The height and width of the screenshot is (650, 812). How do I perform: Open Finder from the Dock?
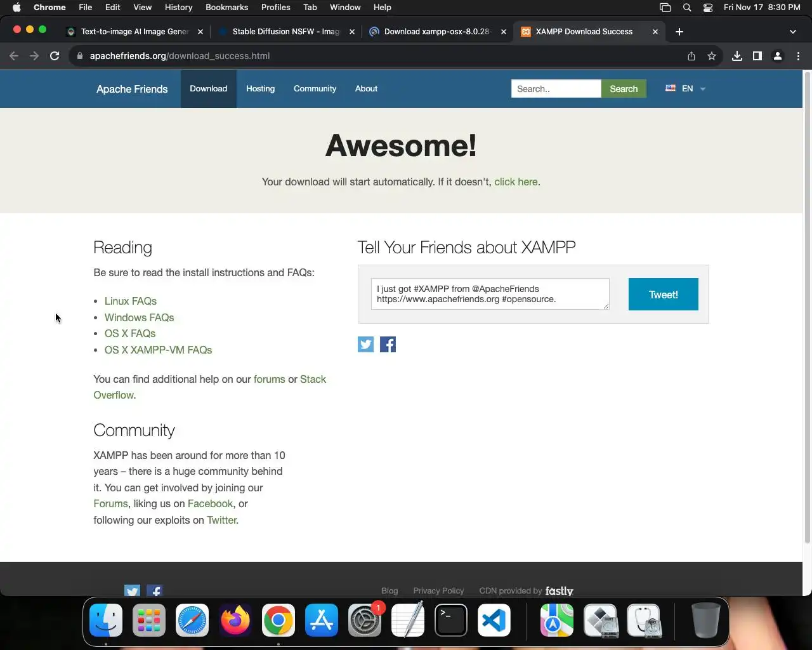[x=106, y=620]
